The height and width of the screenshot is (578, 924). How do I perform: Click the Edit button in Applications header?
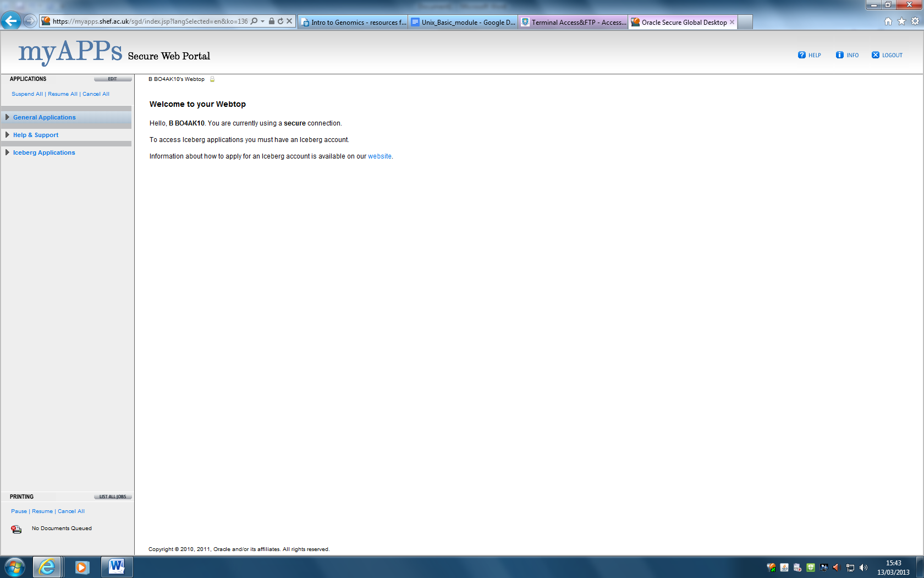coord(112,79)
